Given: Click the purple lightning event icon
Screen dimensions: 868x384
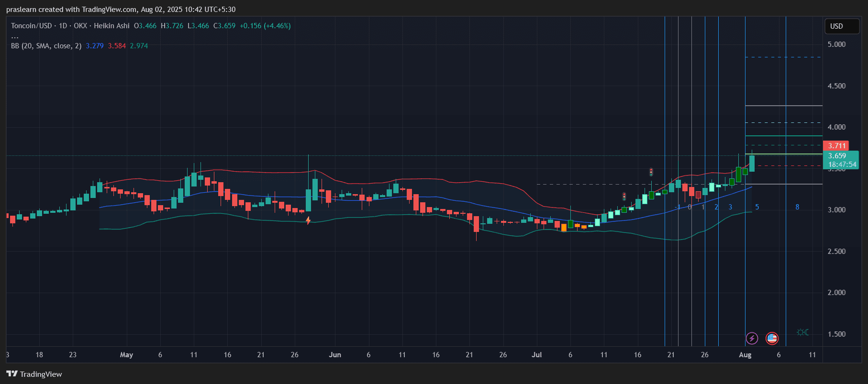Looking at the screenshot, I should (752, 339).
